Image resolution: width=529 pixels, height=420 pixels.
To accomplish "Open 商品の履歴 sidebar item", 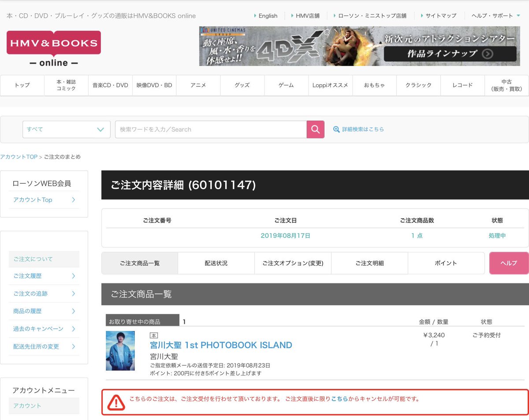I will click(x=44, y=311).
